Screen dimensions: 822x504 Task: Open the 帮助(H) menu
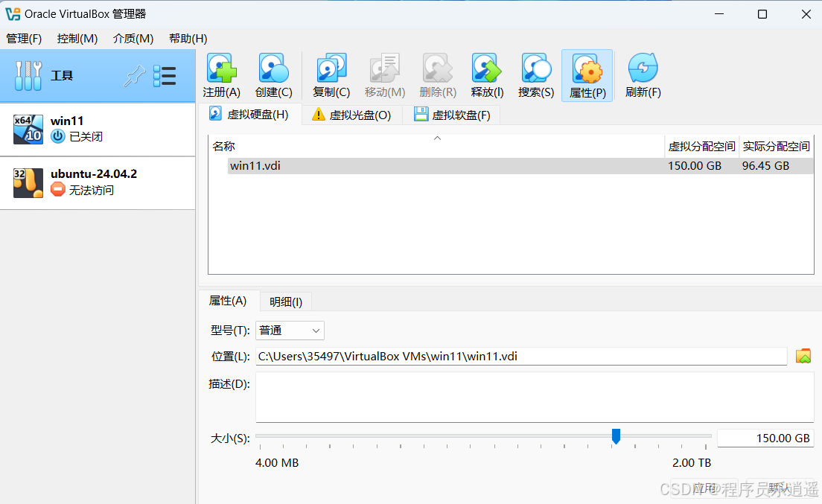tap(188, 39)
